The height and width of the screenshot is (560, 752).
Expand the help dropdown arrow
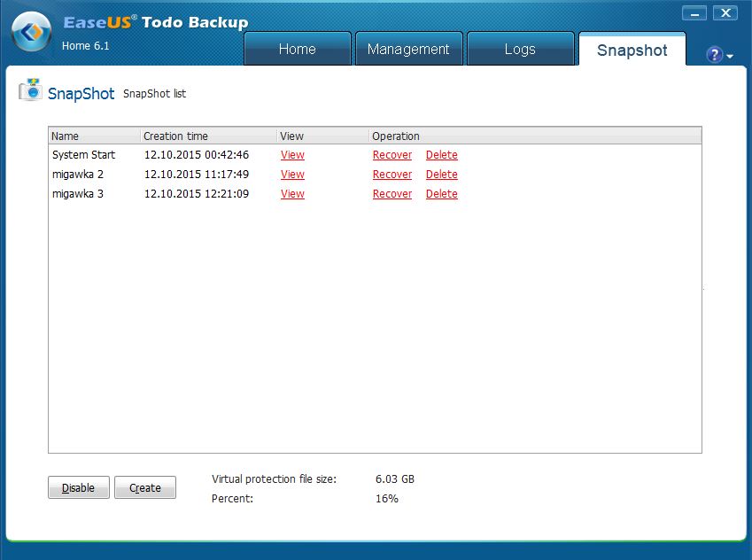tap(730, 57)
